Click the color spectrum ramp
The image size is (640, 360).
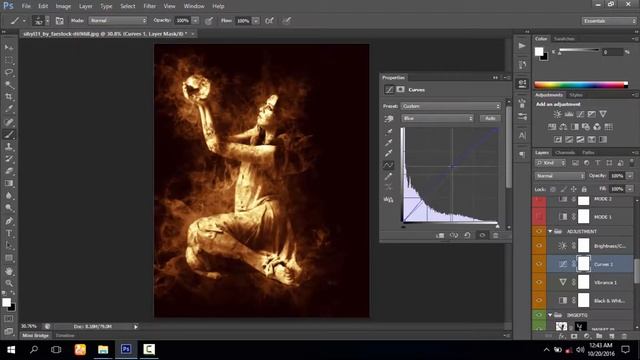[x=581, y=85]
